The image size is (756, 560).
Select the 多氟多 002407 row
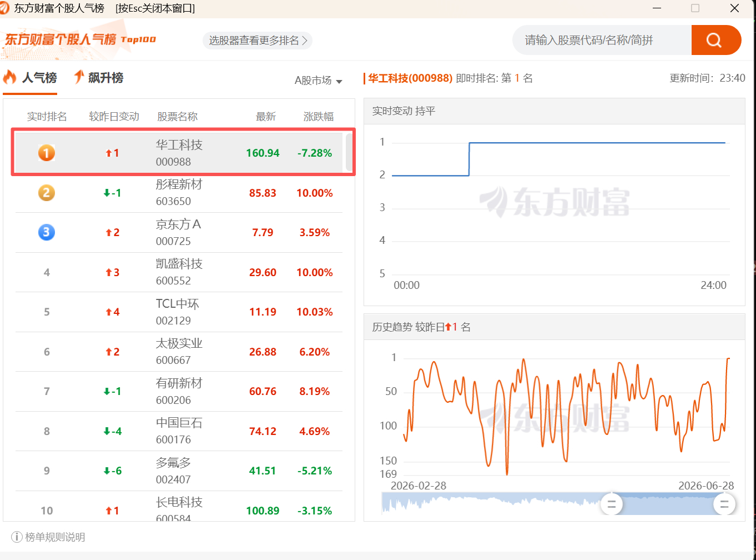(x=179, y=471)
